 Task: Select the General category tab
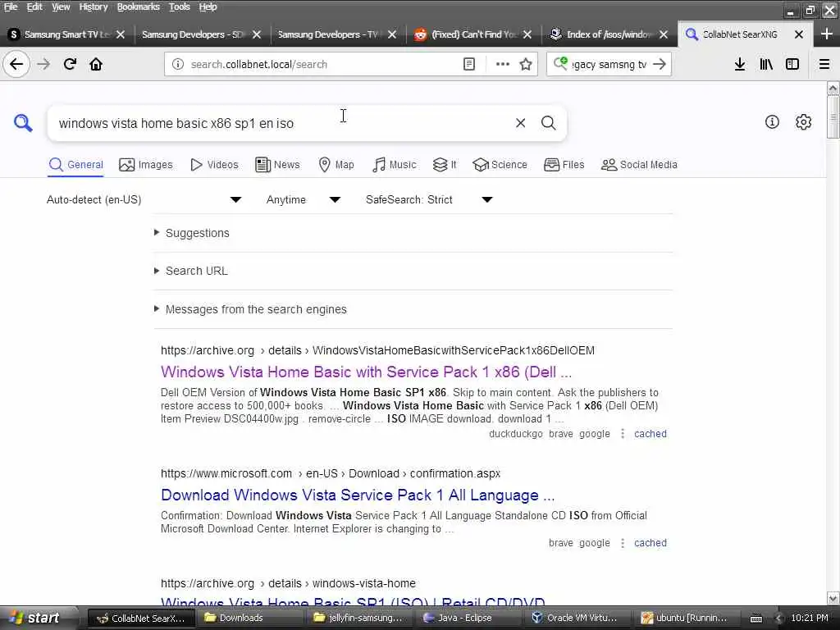(75, 164)
